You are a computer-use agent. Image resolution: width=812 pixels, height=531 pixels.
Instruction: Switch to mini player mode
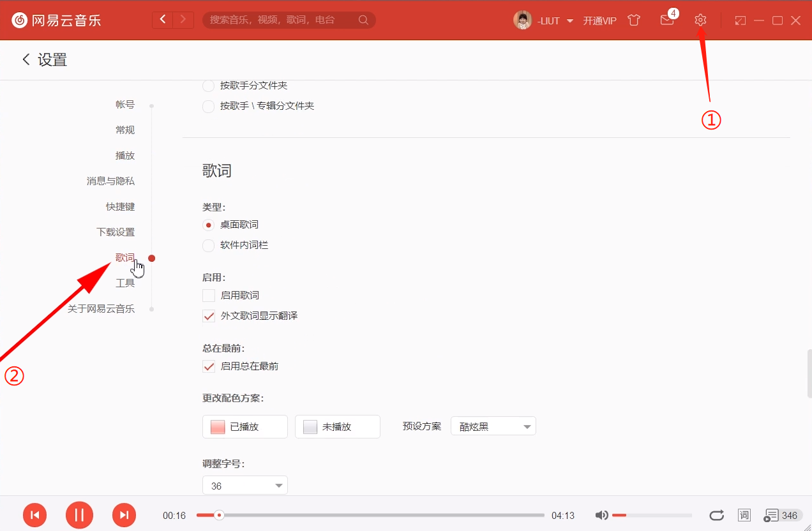pyautogui.click(x=741, y=20)
